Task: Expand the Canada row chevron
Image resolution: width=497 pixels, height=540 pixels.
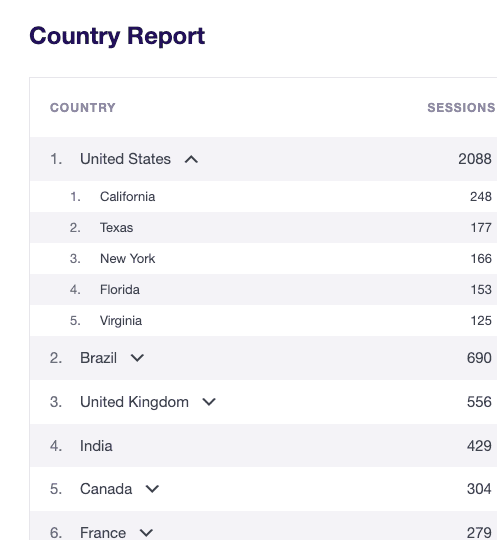Action: coord(152,489)
